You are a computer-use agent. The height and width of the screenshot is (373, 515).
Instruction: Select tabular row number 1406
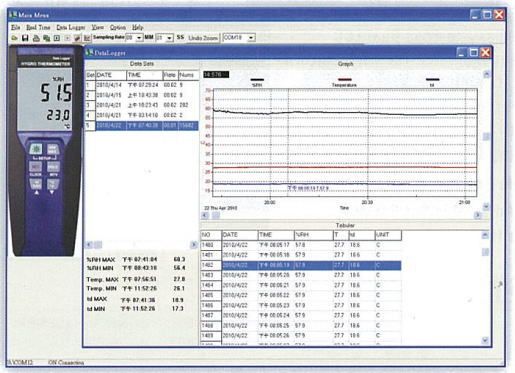tap(301, 305)
